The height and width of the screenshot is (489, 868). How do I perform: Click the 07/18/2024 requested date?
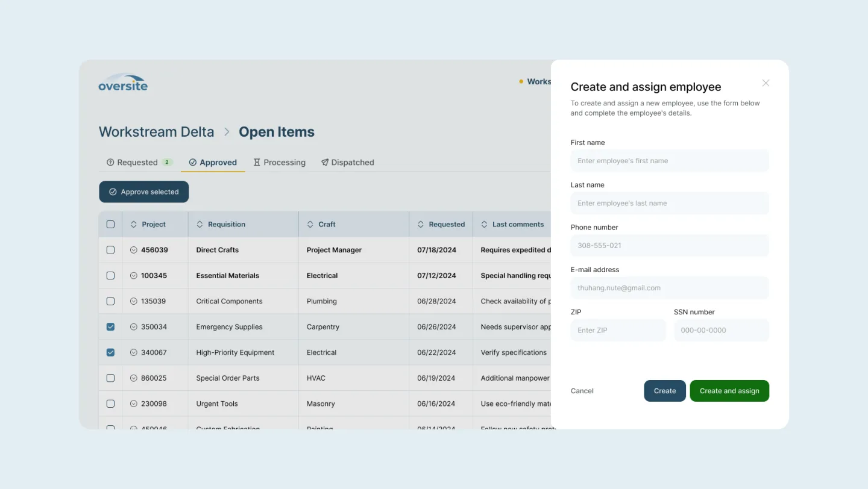436,250
